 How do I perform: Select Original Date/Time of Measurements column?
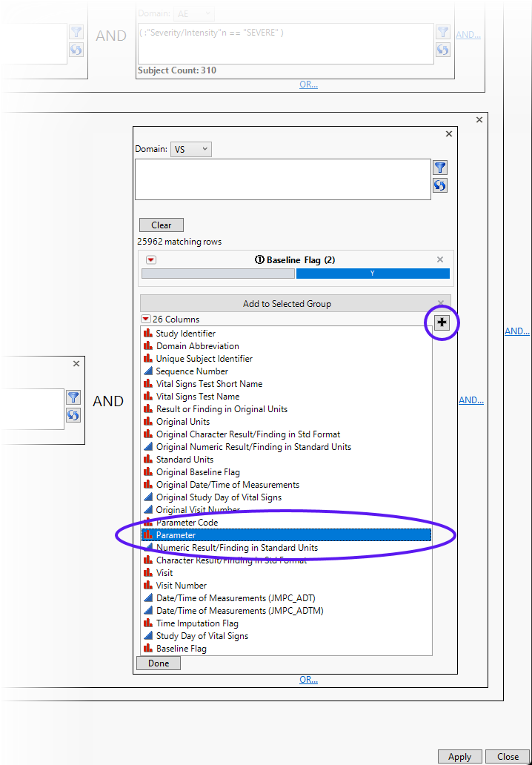(x=286, y=485)
